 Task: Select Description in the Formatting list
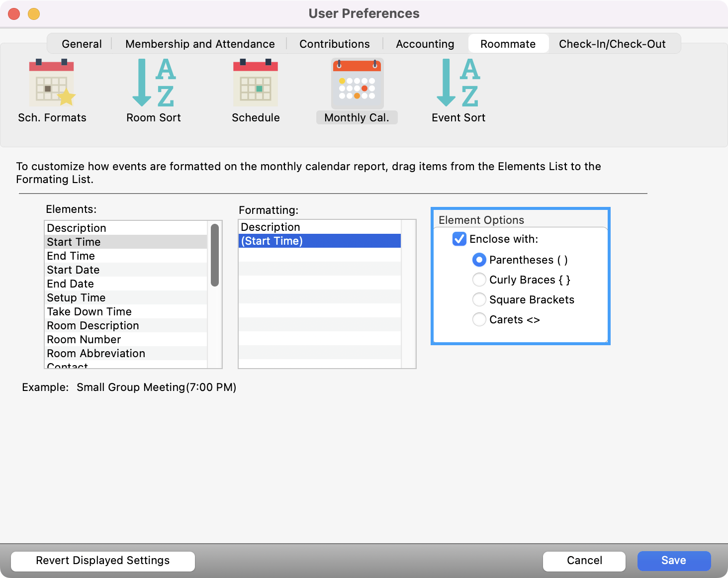pos(271,227)
